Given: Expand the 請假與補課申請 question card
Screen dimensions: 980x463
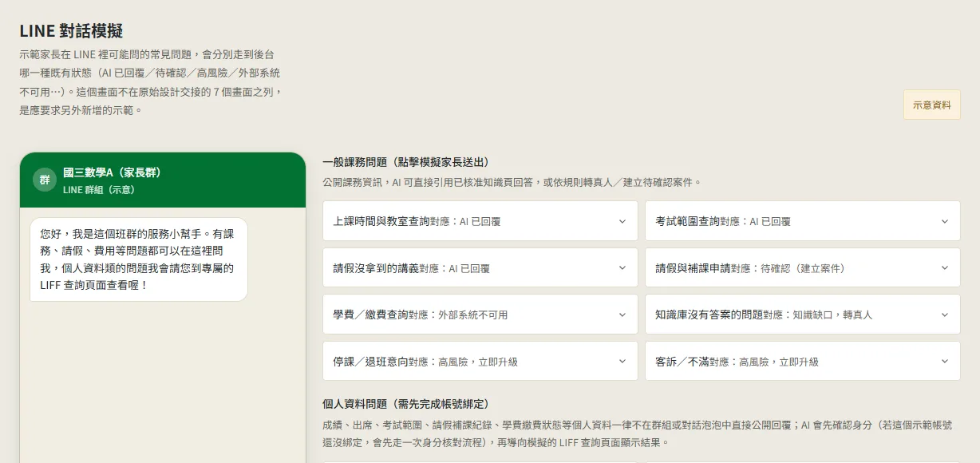Looking at the screenshot, I should point(802,268).
